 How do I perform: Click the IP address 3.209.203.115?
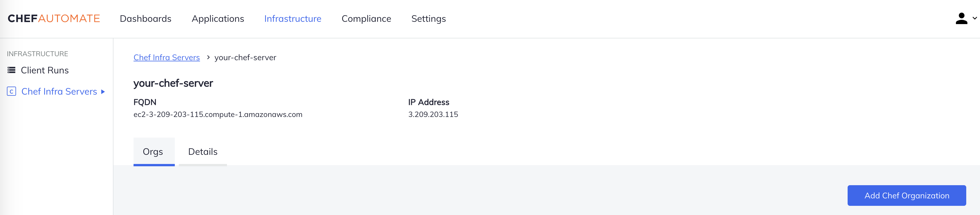click(433, 115)
